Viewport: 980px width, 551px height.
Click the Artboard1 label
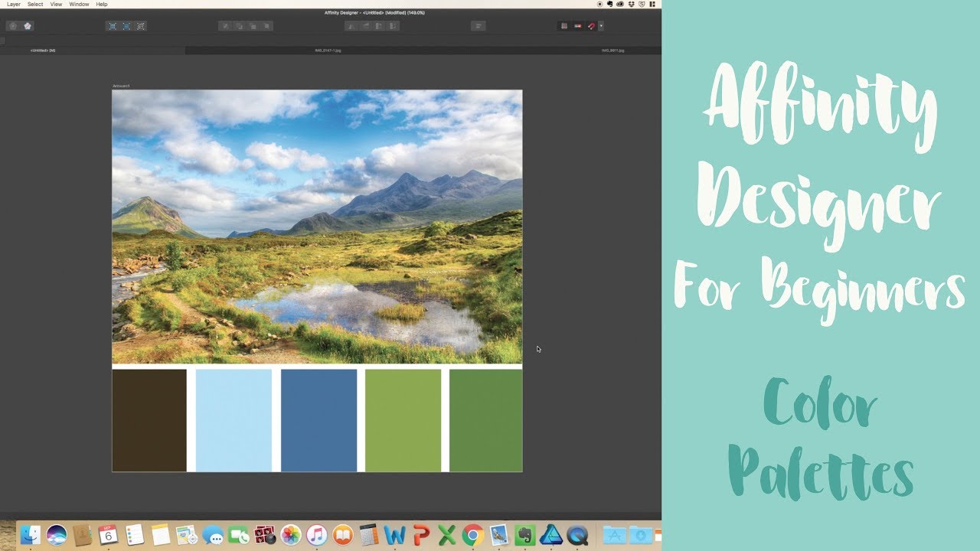pyautogui.click(x=121, y=86)
